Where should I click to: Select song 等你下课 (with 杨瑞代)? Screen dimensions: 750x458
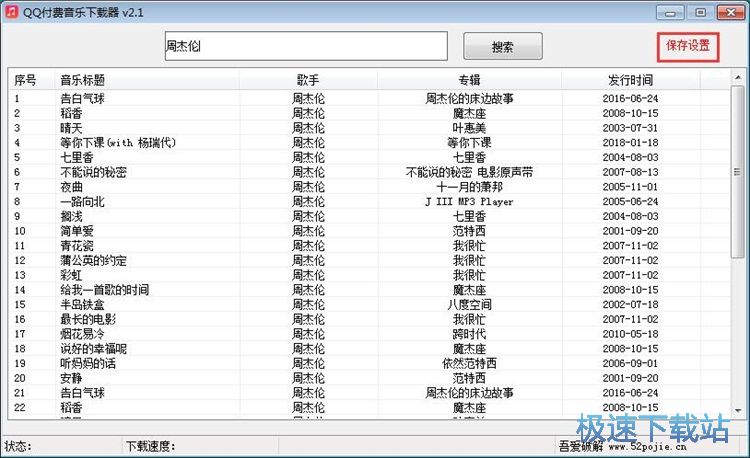click(118, 142)
